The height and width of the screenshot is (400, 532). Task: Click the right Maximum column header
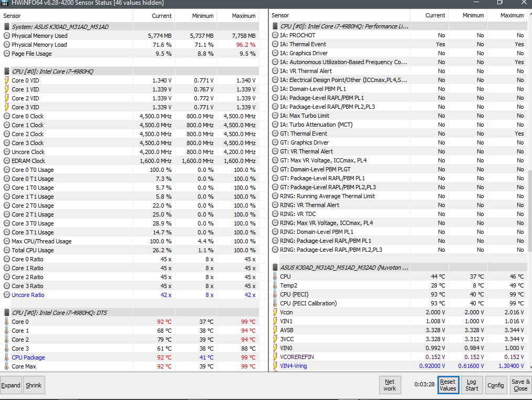pos(507,15)
